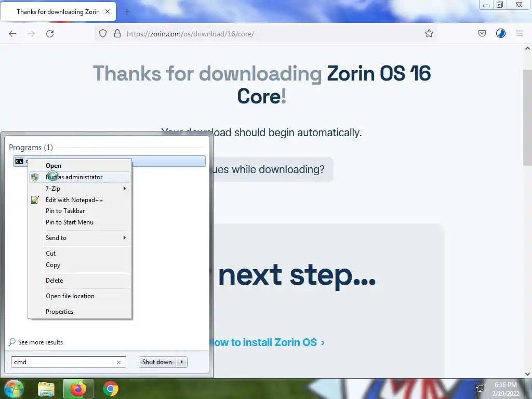Select Delete in the context menu
The width and height of the screenshot is (532, 399).
point(79,281)
